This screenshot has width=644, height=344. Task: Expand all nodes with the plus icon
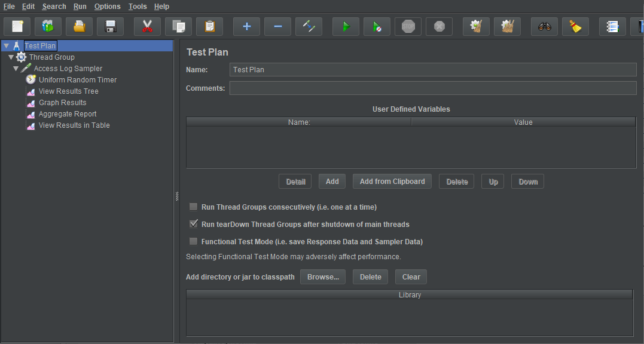pos(246,27)
